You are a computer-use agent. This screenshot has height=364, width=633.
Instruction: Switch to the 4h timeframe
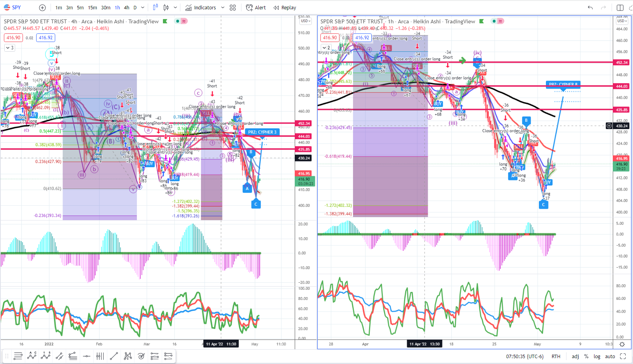click(127, 7)
